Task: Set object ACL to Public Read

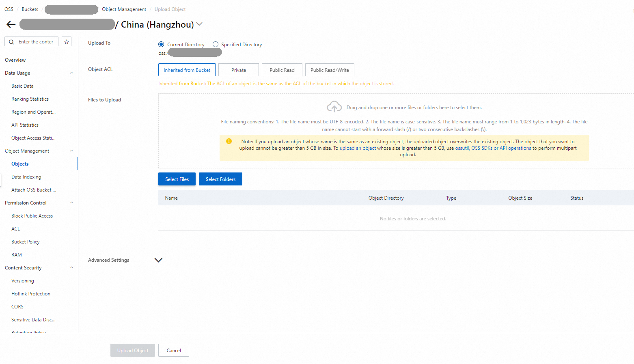Action: click(282, 70)
